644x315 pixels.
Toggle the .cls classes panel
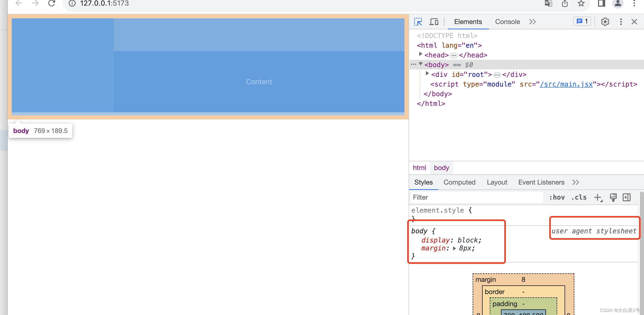click(579, 197)
